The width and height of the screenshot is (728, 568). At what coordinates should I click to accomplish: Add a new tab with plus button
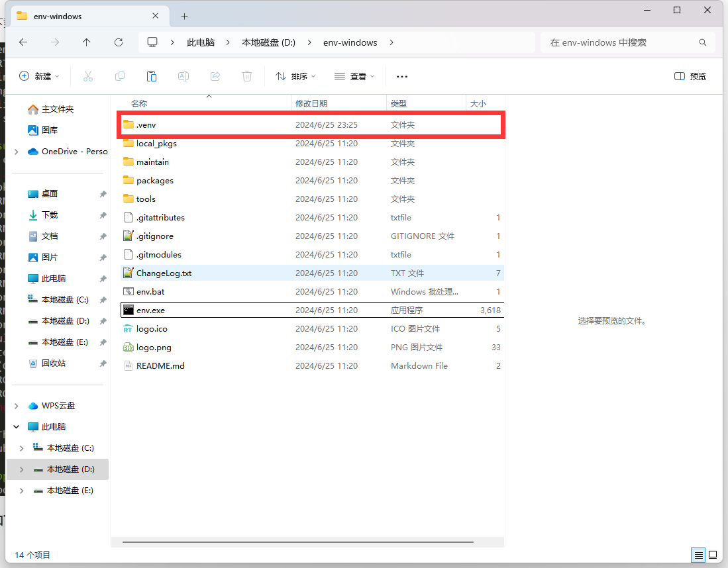(x=184, y=17)
